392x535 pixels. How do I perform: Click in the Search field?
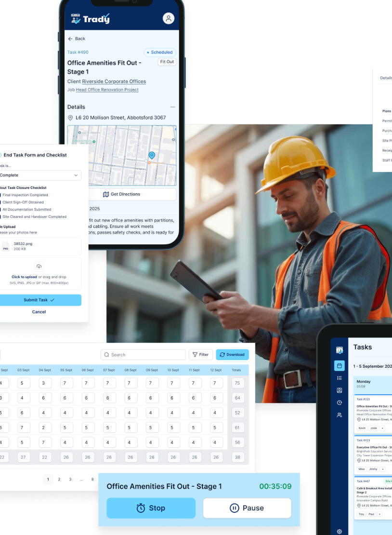pos(143,355)
